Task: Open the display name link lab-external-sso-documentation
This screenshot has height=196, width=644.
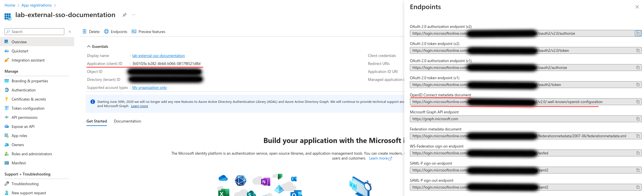Action: (x=158, y=56)
